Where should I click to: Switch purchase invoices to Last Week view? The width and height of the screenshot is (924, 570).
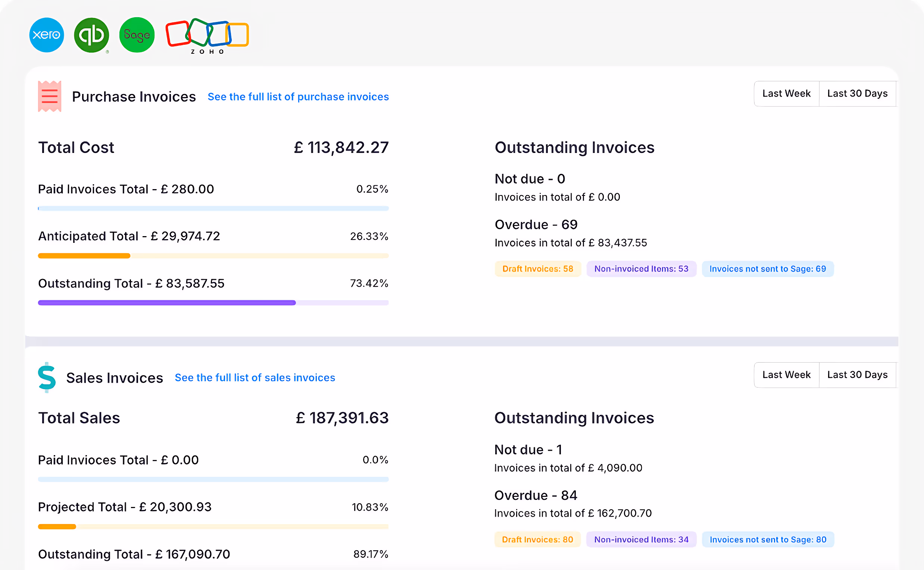click(786, 94)
